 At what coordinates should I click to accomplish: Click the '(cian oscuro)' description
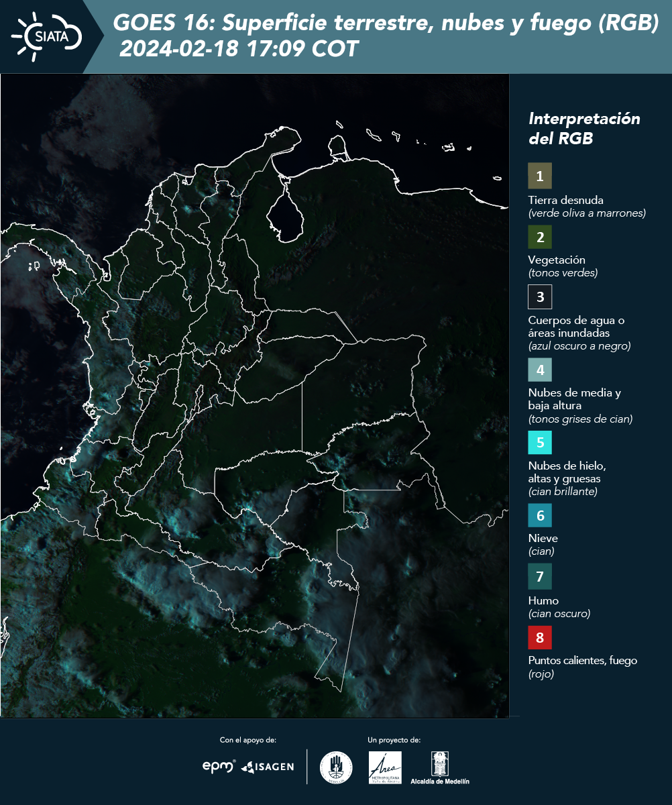559,614
